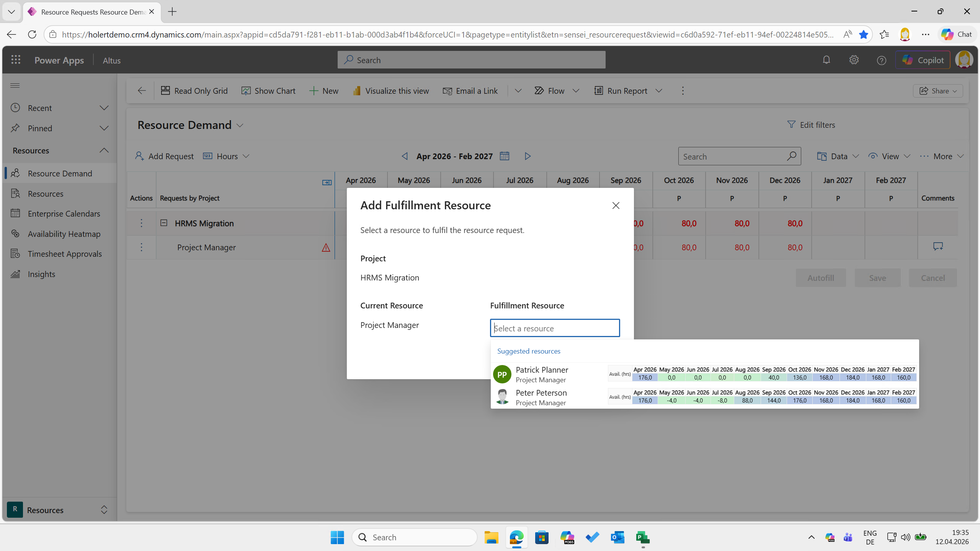Image resolution: width=980 pixels, height=551 pixels.
Task: Expand the Resource Demand view selector
Action: point(240,126)
